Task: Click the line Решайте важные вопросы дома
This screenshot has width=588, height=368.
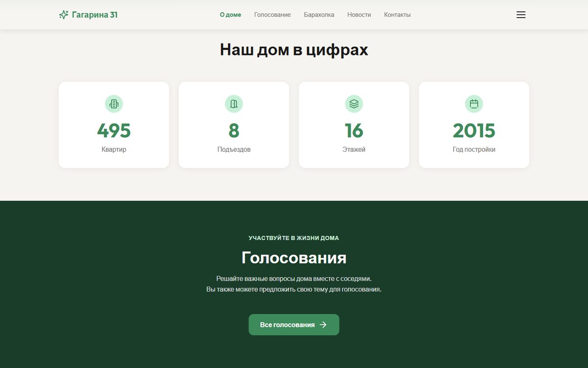Action: pos(294,278)
